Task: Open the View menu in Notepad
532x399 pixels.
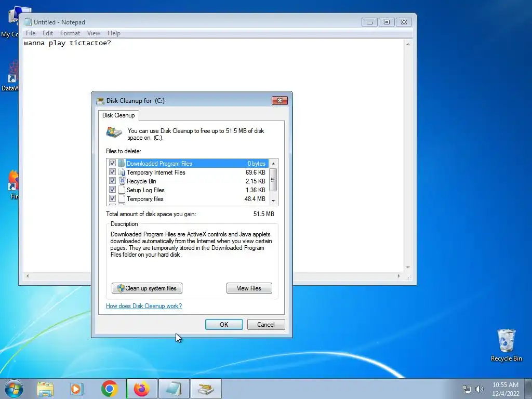Action: pyautogui.click(x=94, y=33)
